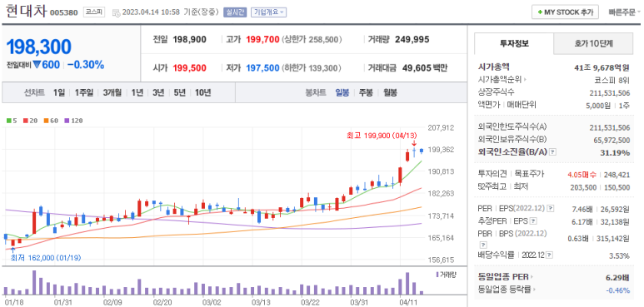Click the calendar icon beside the date

117,12
